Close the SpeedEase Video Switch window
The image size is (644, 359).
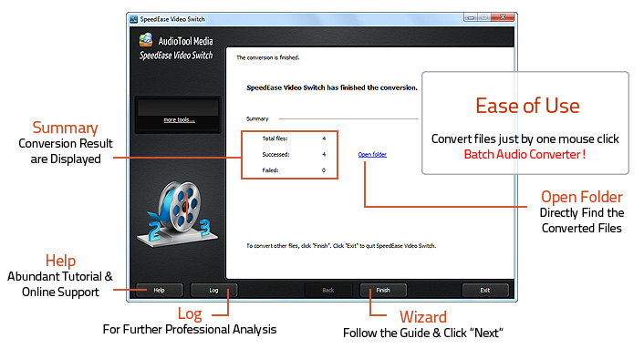[503, 17]
